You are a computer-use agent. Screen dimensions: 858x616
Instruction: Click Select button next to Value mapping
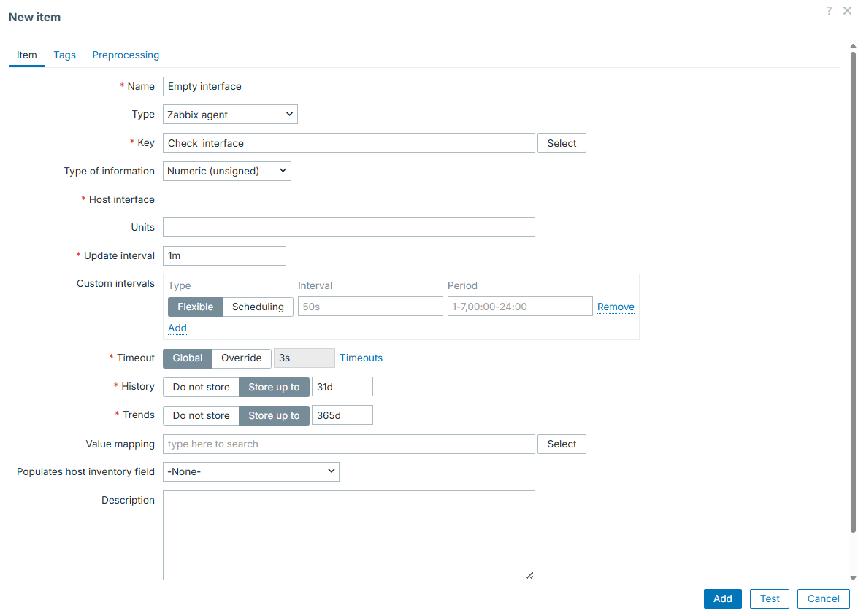pos(562,444)
